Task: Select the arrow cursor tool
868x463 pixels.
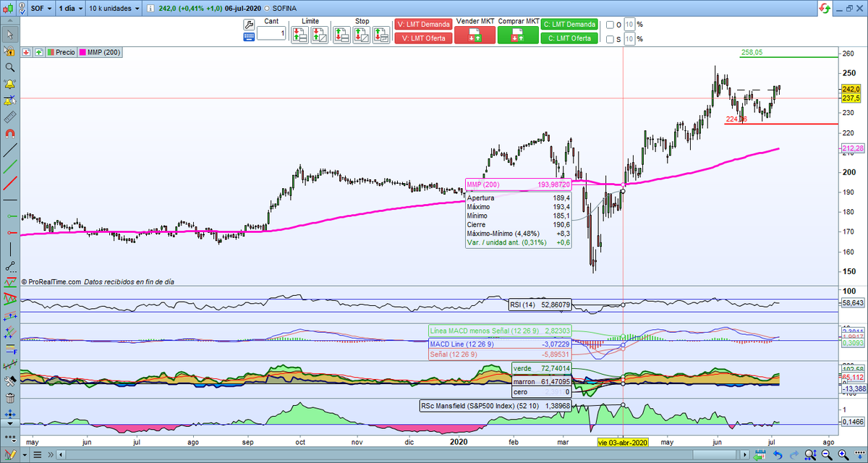Action: click(9, 35)
